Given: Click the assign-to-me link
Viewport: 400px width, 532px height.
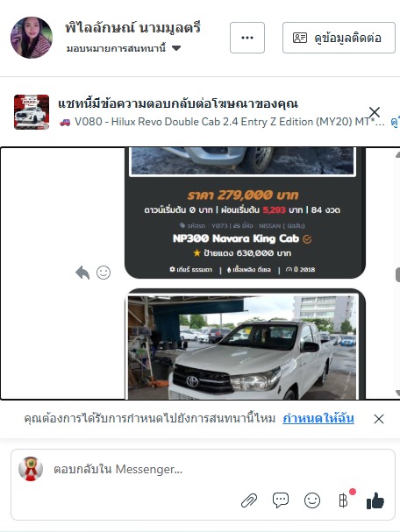Looking at the screenshot, I should (x=318, y=418).
